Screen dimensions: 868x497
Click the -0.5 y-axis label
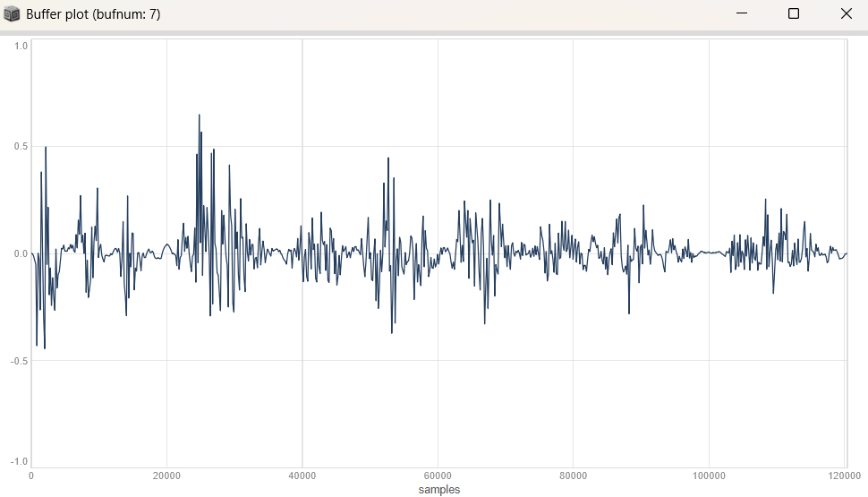(x=20, y=361)
